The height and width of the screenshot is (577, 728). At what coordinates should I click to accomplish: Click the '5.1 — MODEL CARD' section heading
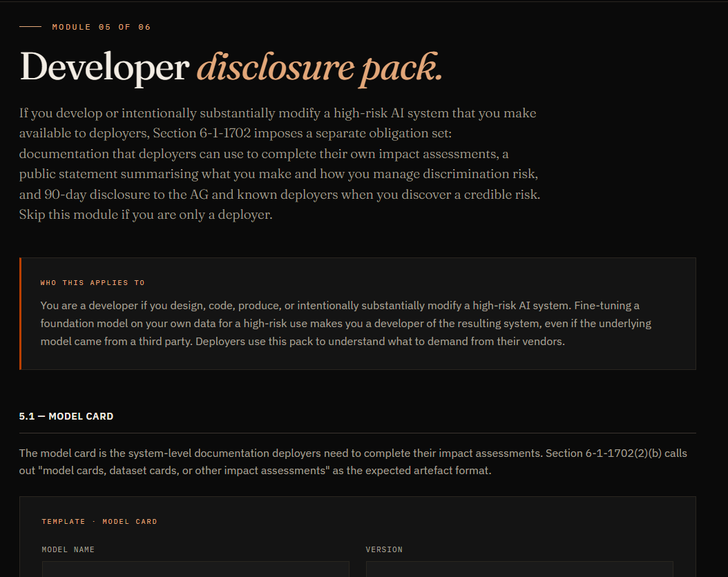click(66, 416)
